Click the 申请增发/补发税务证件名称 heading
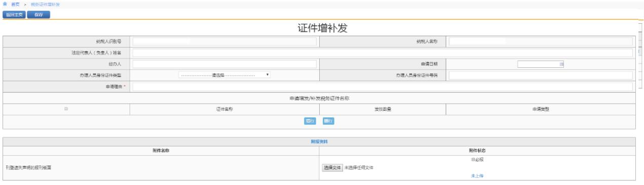 [319, 98]
